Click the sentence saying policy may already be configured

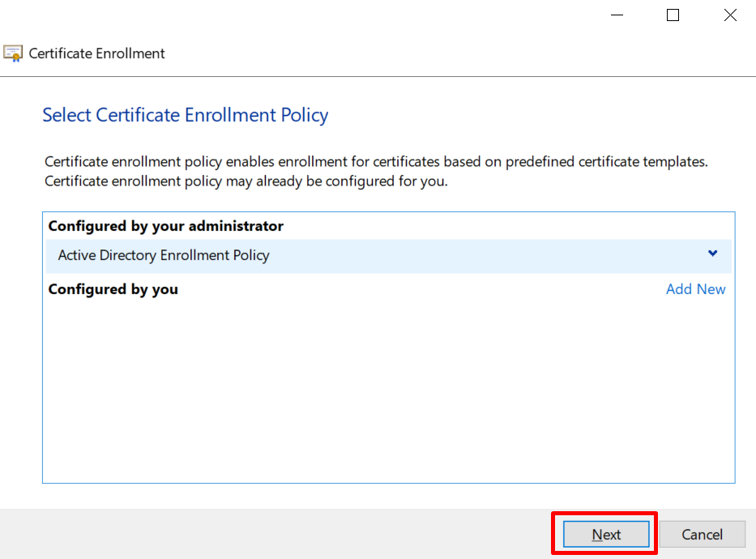coord(246,181)
